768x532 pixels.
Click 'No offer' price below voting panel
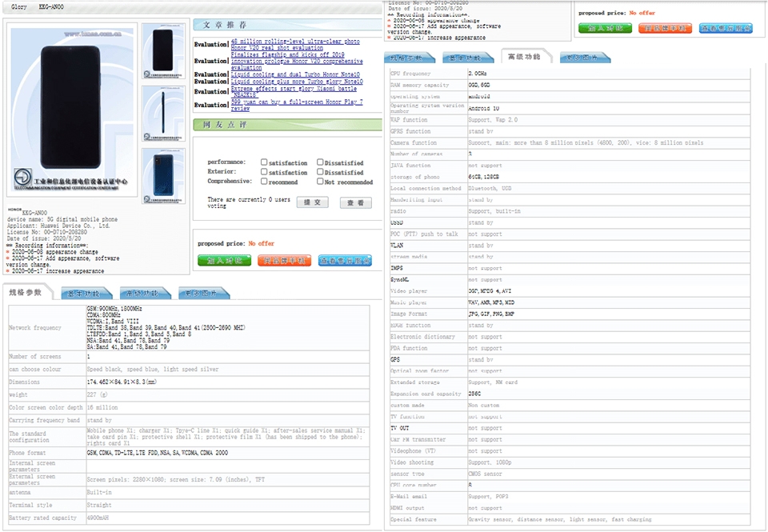coord(261,243)
